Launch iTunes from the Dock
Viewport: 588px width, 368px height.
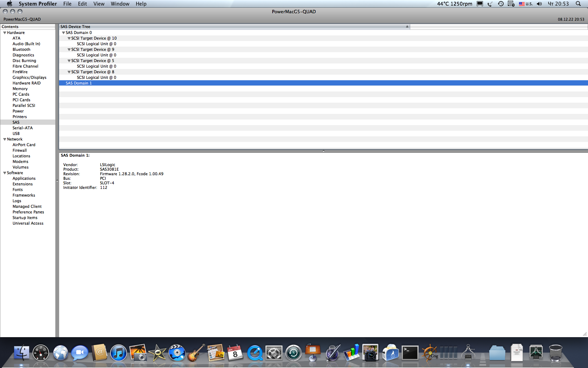point(119,353)
